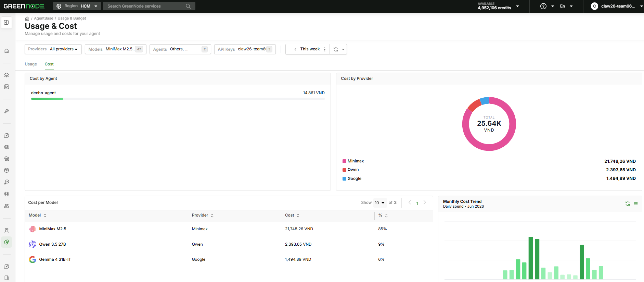Click the 21.748,26 VND Minimax legend value
644x282 pixels.
(x=620, y=161)
